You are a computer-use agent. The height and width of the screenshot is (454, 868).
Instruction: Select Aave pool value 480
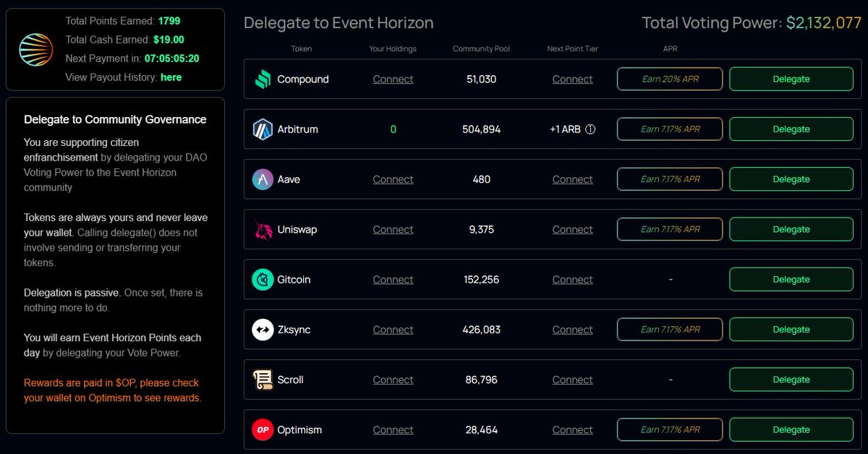click(x=481, y=179)
